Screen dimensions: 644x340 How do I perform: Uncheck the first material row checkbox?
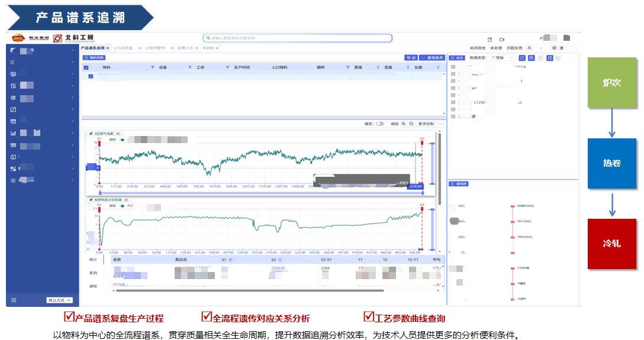91,76
